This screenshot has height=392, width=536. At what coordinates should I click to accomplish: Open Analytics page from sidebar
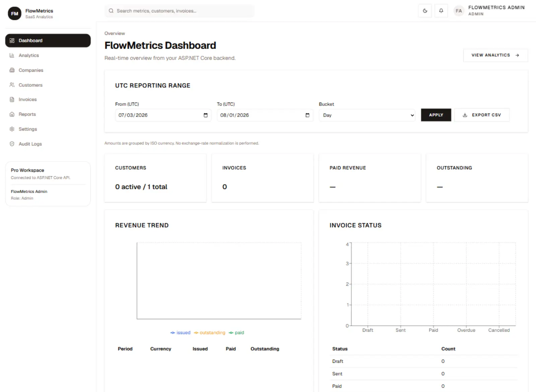(48, 55)
